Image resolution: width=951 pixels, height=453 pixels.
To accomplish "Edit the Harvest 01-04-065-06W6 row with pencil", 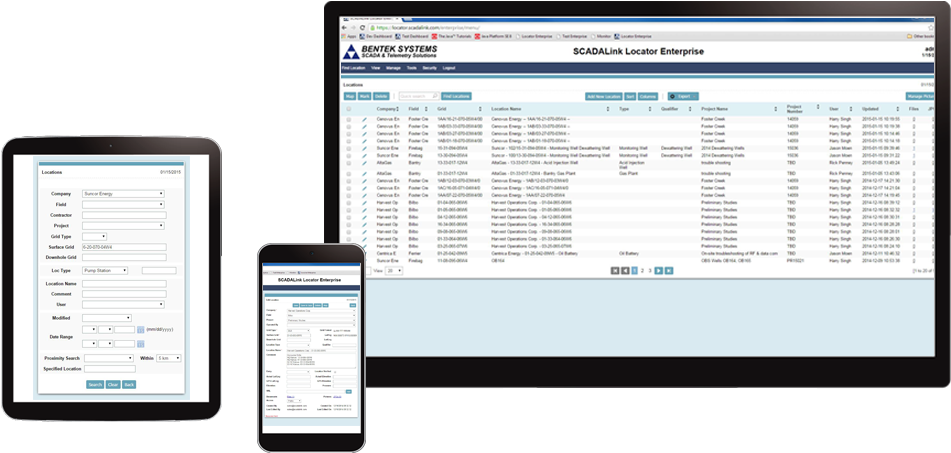I will coord(365,203).
